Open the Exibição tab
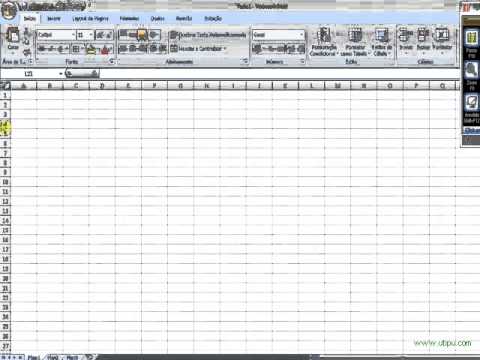 [213, 19]
